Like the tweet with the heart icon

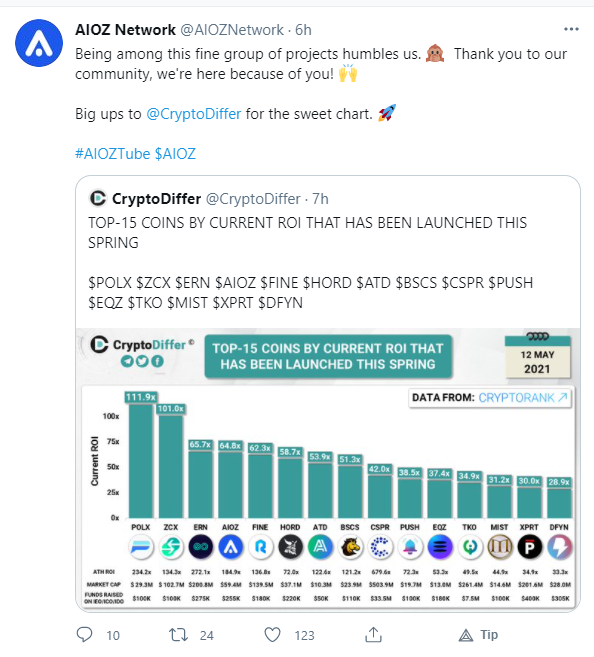[272, 635]
